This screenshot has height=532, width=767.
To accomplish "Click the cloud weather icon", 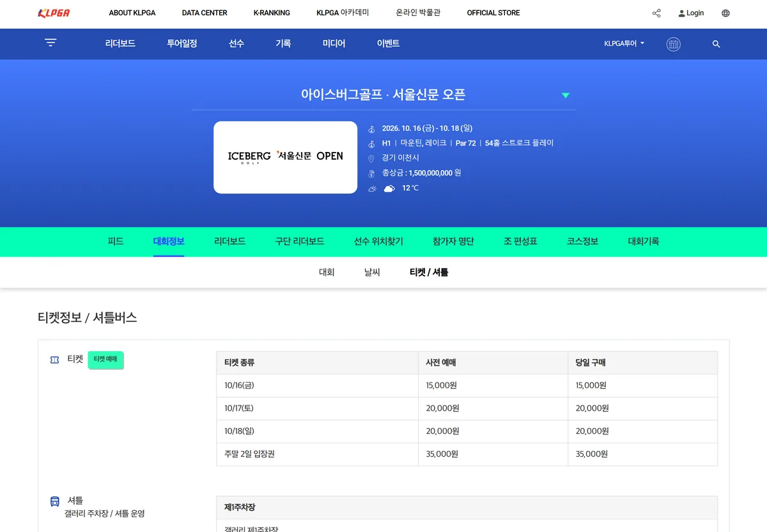I will 389,188.
